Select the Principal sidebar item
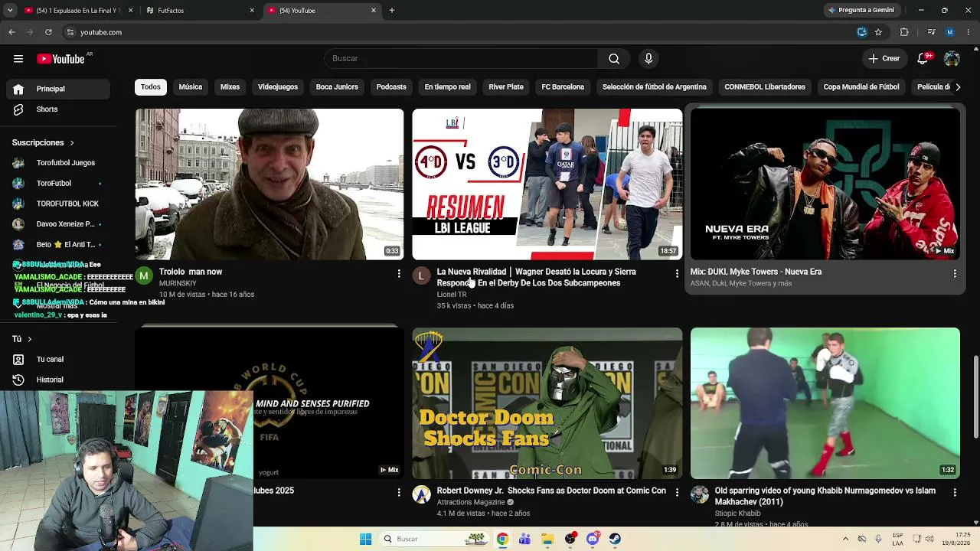The height and width of the screenshot is (551, 980). pyautogui.click(x=58, y=89)
